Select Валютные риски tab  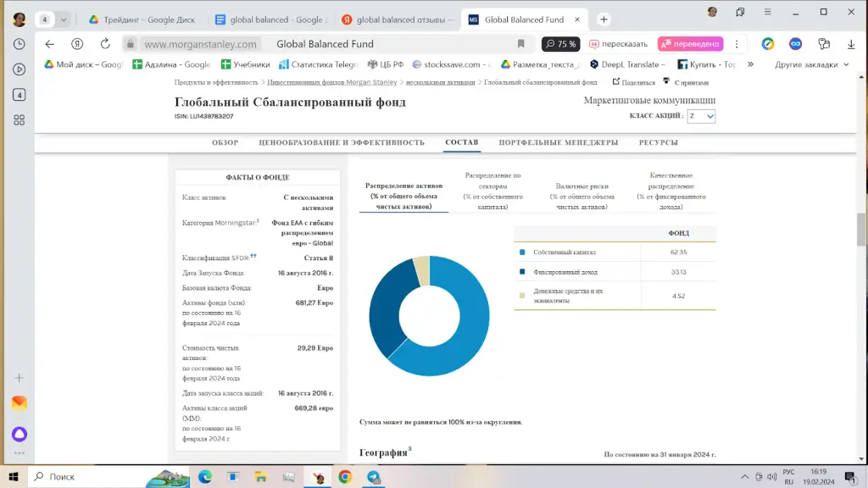(x=581, y=197)
